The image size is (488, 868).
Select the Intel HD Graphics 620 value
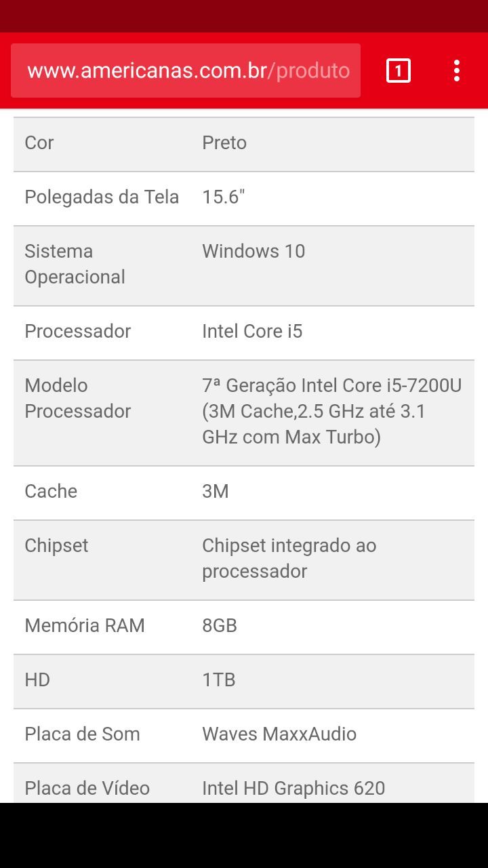293,789
